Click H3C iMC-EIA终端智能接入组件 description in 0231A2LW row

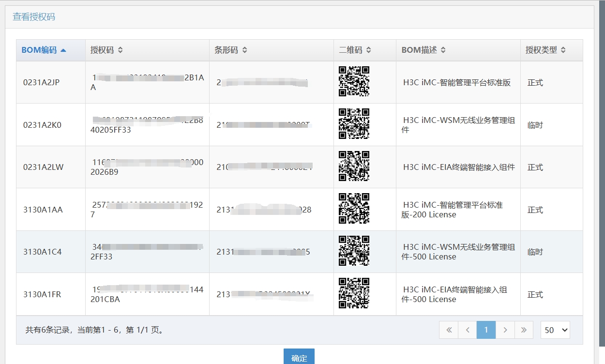(459, 167)
